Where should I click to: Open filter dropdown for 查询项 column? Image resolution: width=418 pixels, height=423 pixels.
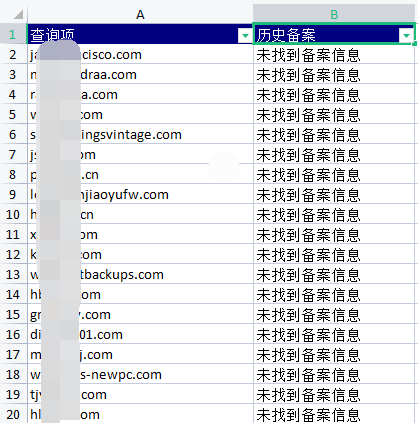coord(245,35)
